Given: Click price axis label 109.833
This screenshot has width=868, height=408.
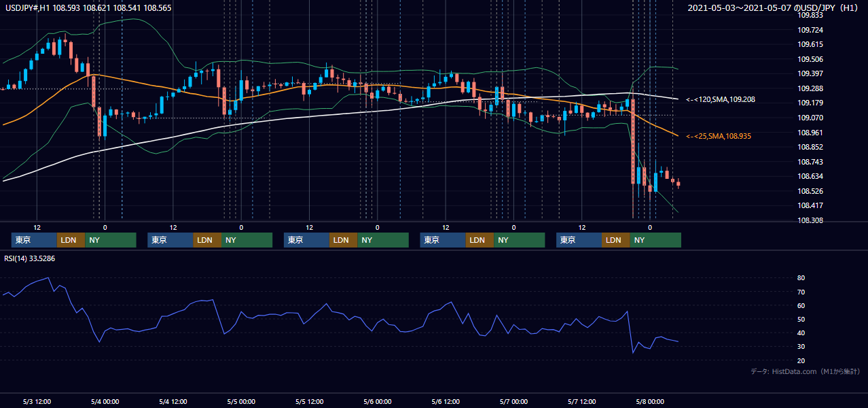Looking at the screenshot, I should tap(810, 15).
